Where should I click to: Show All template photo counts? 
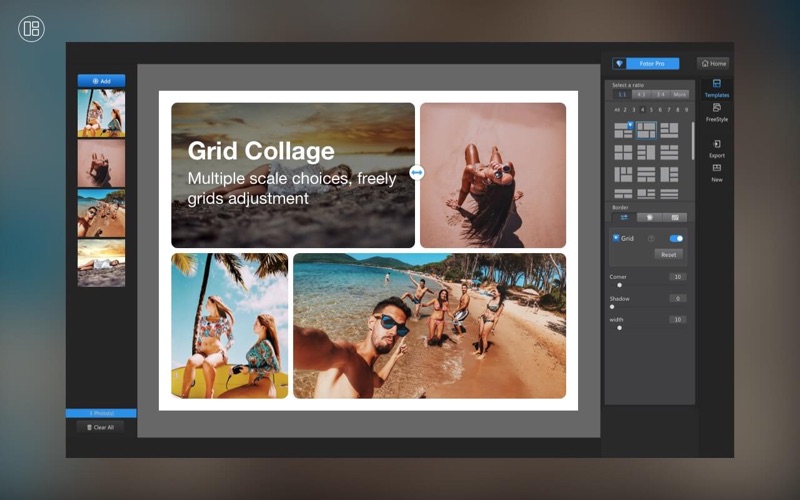pos(617,110)
